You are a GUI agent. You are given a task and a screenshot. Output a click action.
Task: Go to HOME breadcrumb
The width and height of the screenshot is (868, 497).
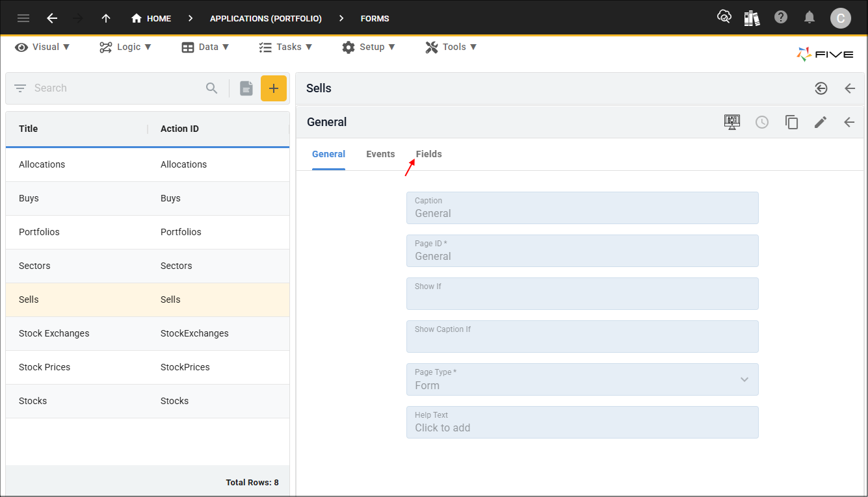click(151, 18)
